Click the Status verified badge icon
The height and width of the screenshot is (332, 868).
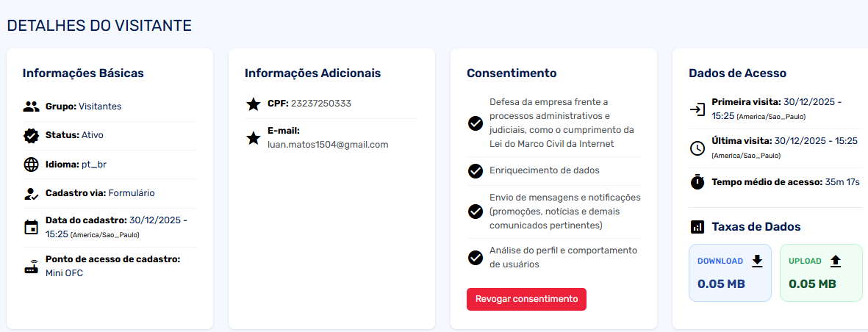[31, 135]
